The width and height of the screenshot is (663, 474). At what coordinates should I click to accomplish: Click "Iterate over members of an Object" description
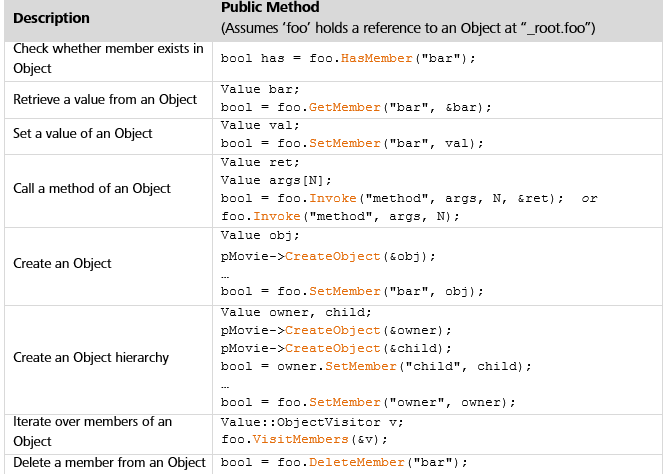(93, 430)
